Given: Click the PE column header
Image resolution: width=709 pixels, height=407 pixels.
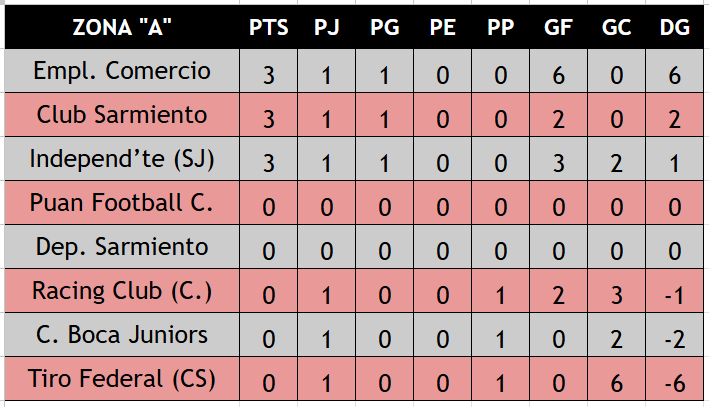Looking at the screenshot, I should [x=442, y=27].
